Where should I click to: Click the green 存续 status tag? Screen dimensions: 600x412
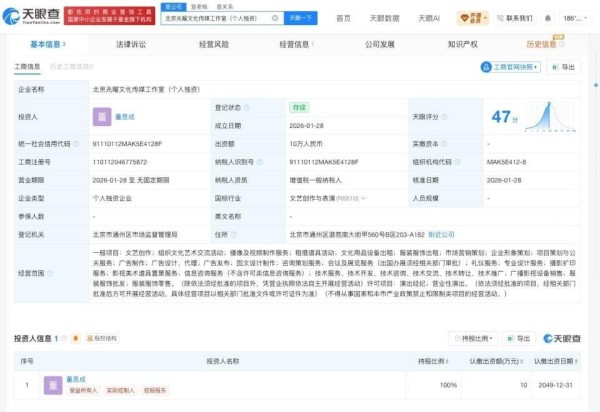coord(299,108)
